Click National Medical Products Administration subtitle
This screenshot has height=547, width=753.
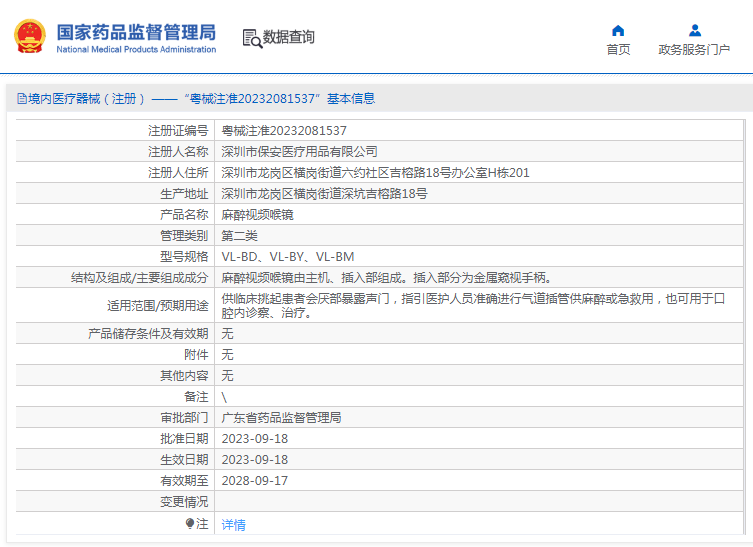[x=136, y=49]
